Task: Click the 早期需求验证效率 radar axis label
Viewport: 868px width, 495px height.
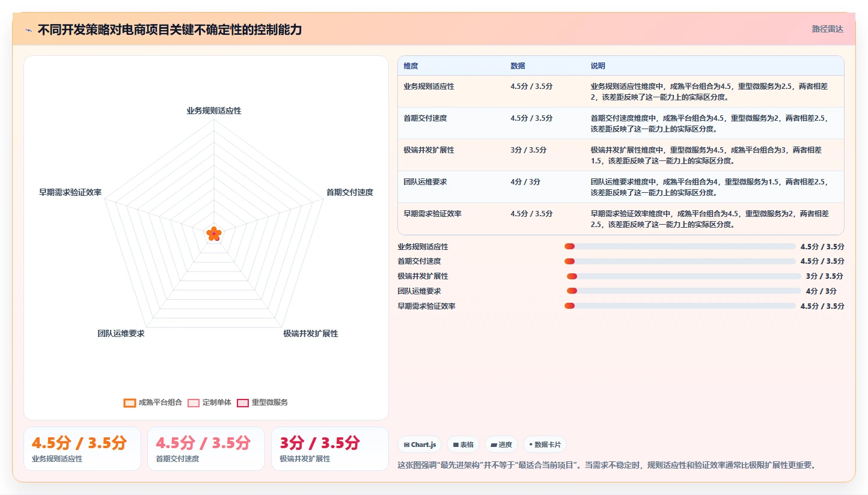Action: click(70, 192)
